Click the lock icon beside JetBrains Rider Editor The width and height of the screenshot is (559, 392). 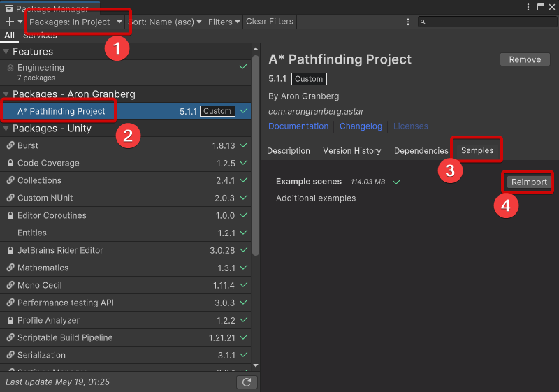(x=10, y=250)
